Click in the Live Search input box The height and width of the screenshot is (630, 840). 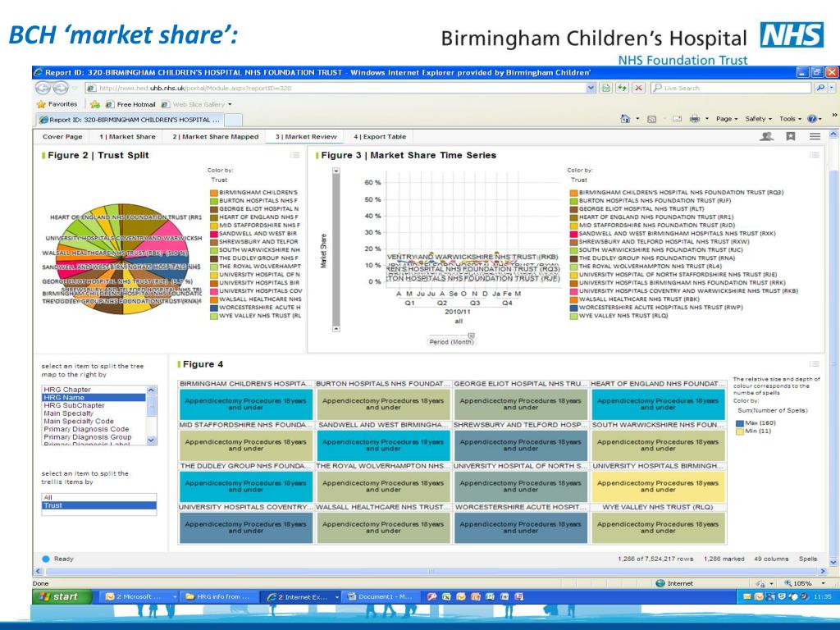731,88
